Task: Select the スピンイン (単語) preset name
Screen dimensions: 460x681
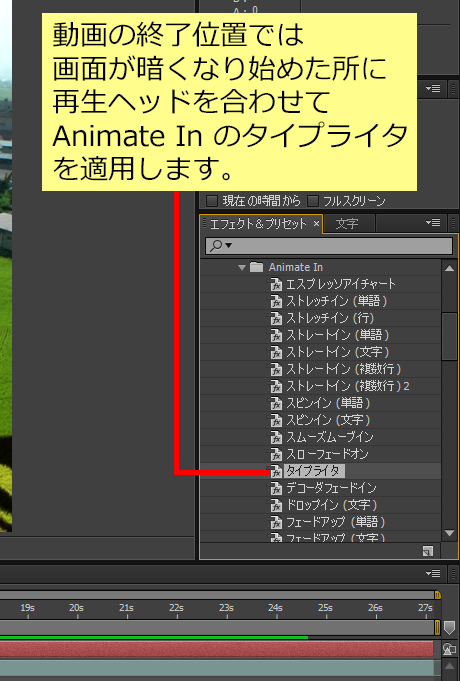Action: [x=328, y=403]
